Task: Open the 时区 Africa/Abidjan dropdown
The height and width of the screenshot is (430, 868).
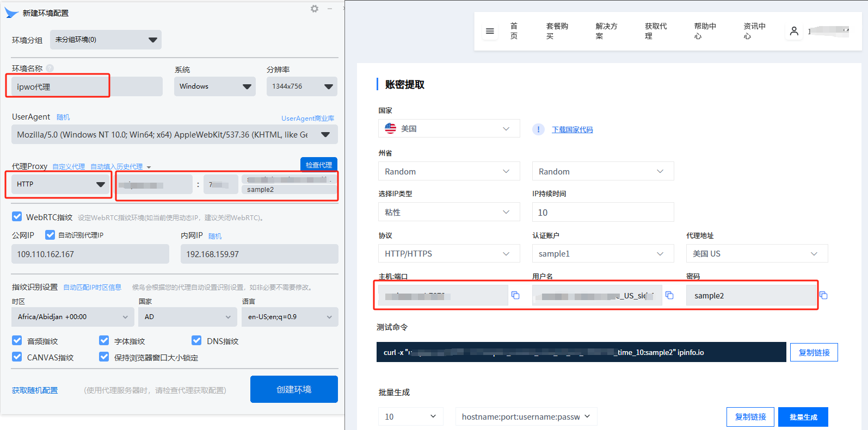Action: 72,317
